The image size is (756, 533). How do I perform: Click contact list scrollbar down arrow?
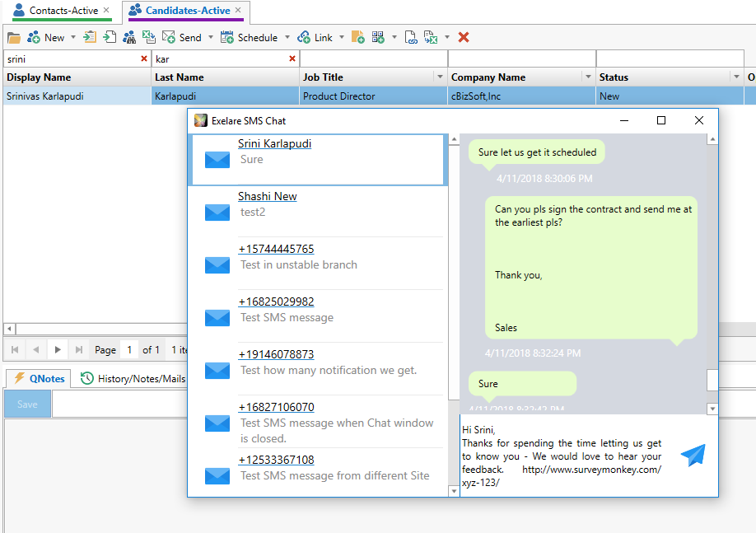tap(454, 491)
